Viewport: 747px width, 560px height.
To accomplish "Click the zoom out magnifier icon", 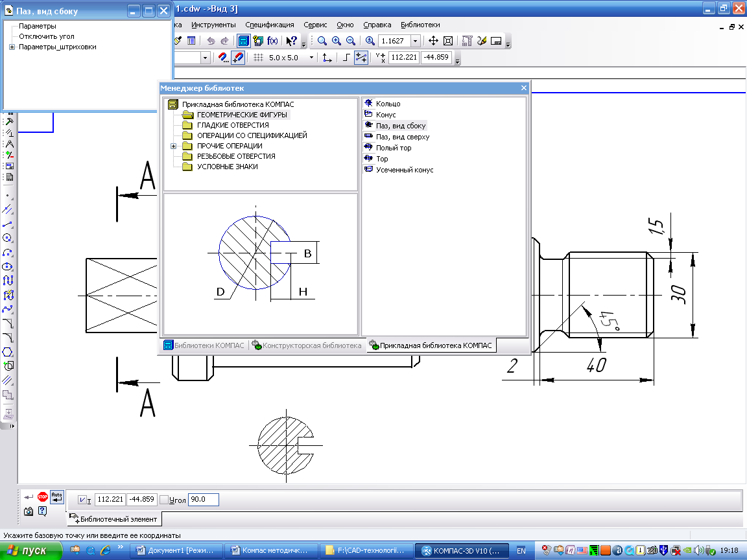I will click(x=350, y=41).
